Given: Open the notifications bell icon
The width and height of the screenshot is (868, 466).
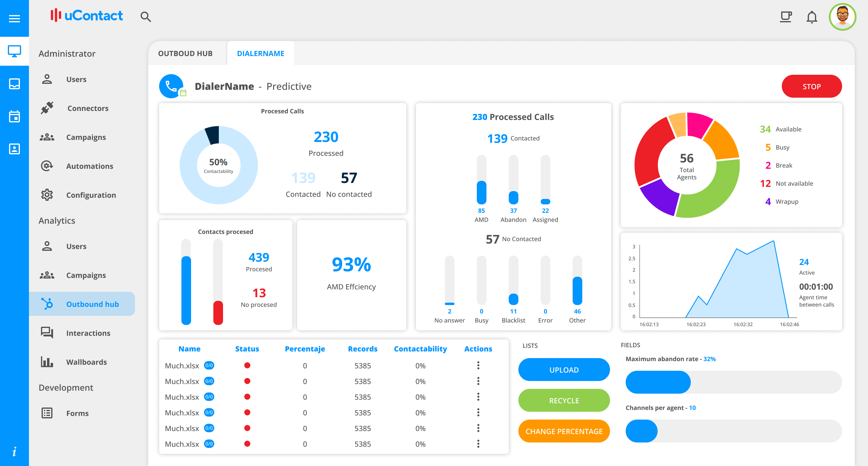Looking at the screenshot, I should tap(811, 17).
